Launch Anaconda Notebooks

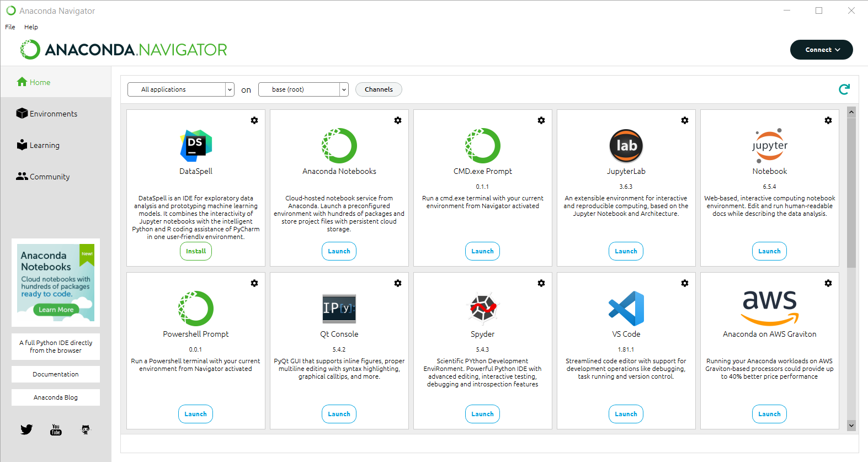click(339, 251)
